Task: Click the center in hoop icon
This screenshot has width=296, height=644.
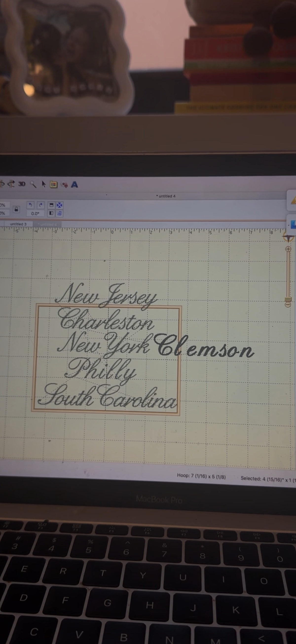Action: (59, 205)
